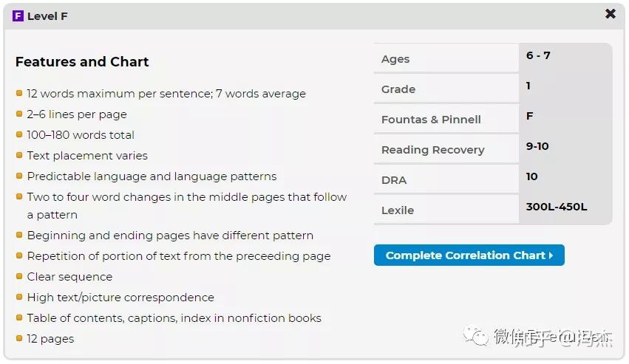Click the Lexile value 300L-450L
Image resolution: width=629 pixels, height=364 pixels.
click(x=557, y=207)
